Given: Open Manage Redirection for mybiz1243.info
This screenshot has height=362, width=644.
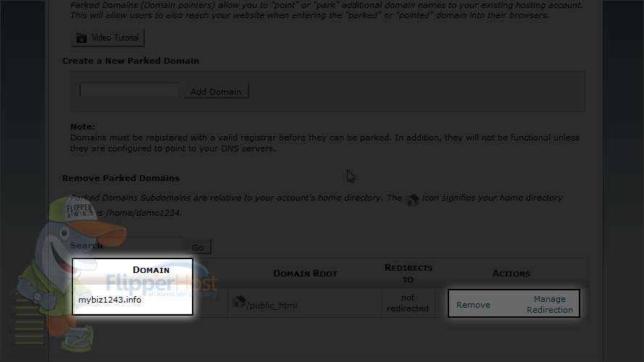Looking at the screenshot, I should pyautogui.click(x=550, y=305).
